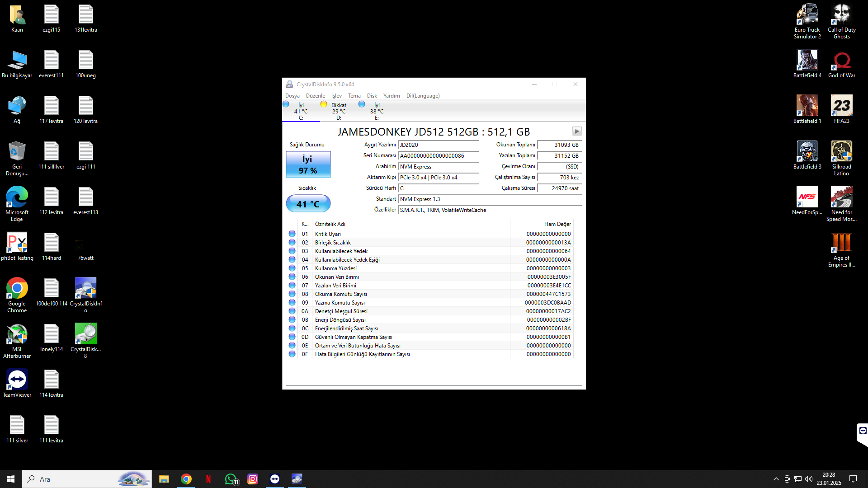Show hidden system tray icons
The image size is (868, 488).
(x=776, y=479)
